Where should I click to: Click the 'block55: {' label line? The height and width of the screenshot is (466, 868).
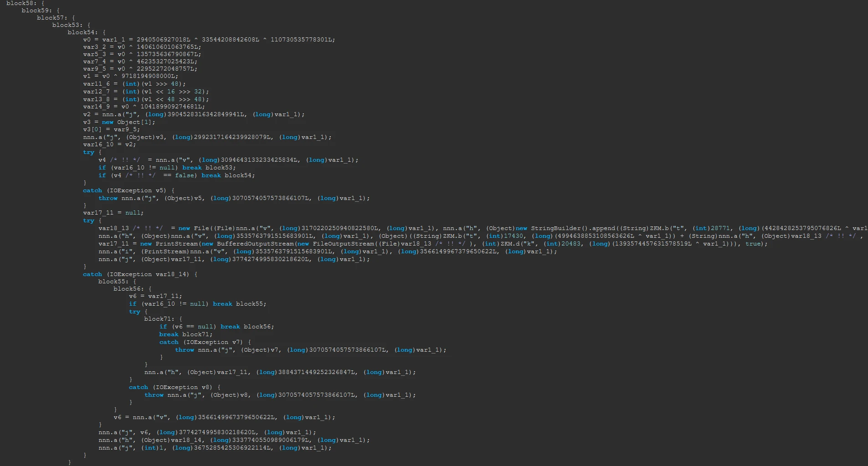click(x=117, y=282)
